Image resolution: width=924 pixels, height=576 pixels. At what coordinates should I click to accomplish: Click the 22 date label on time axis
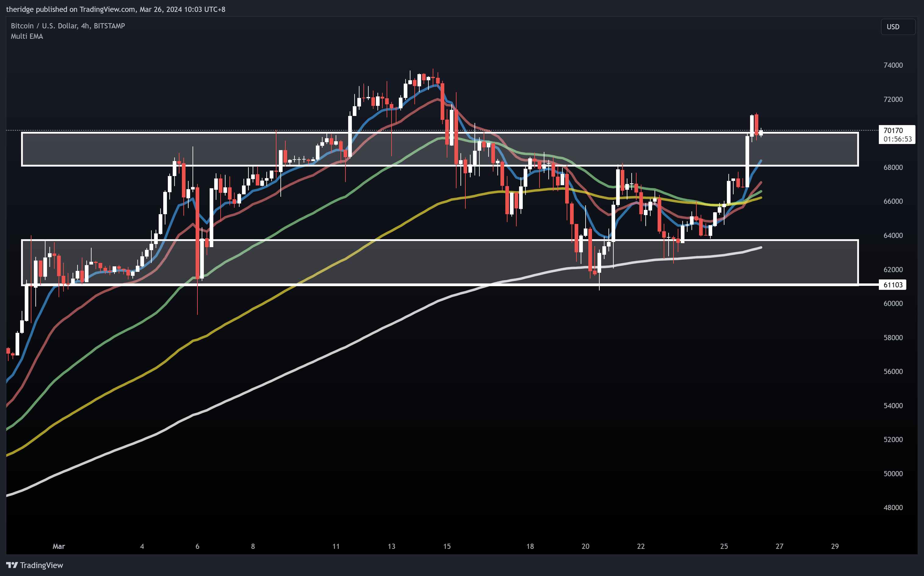641,546
